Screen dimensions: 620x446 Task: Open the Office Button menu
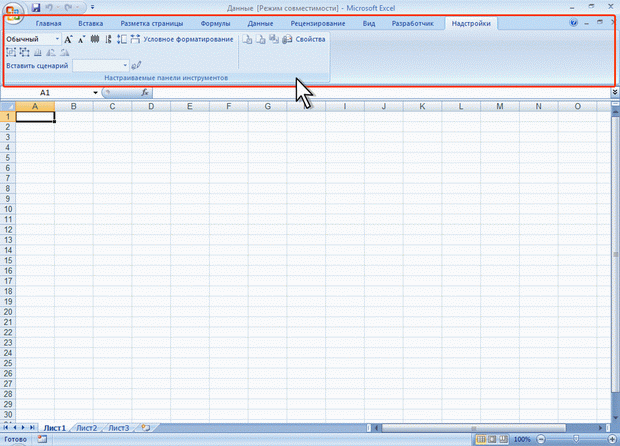click(x=13, y=12)
